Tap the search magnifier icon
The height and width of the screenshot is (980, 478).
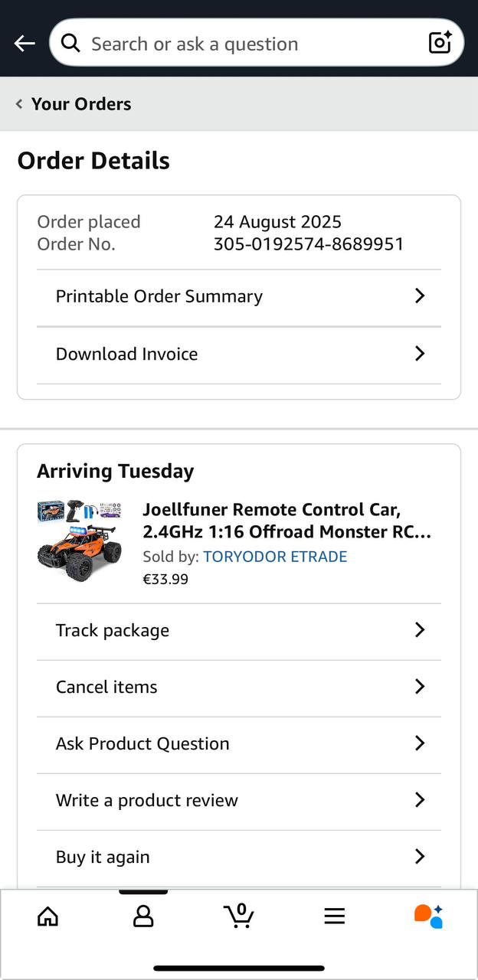point(70,43)
